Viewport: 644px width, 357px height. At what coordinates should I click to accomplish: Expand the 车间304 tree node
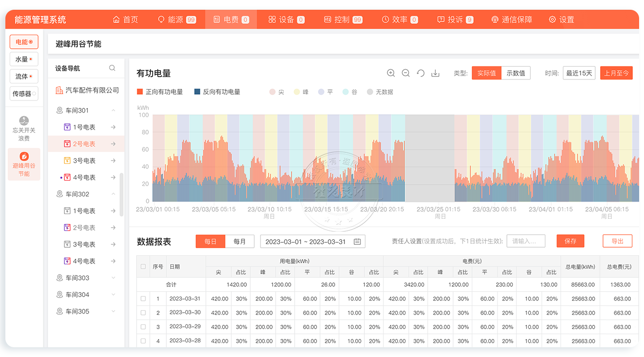pyautogui.click(x=113, y=295)
